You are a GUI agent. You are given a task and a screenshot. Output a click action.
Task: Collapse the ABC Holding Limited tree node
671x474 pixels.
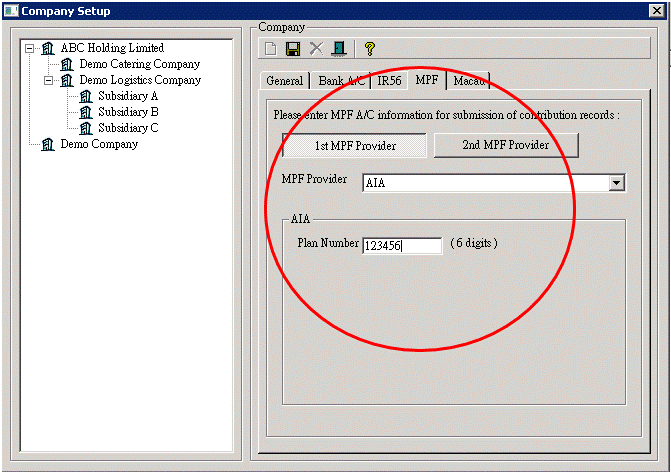point(30,48)
